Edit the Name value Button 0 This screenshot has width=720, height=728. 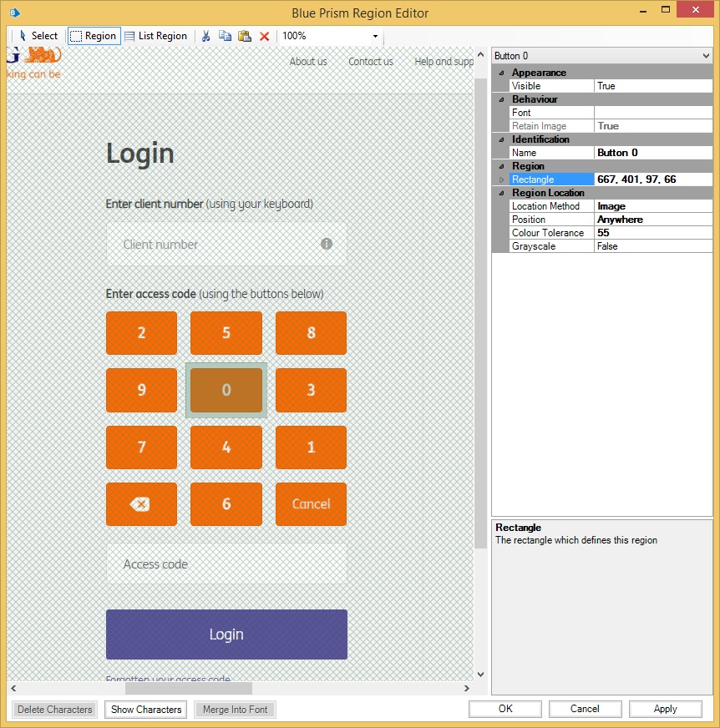(652, 153)
